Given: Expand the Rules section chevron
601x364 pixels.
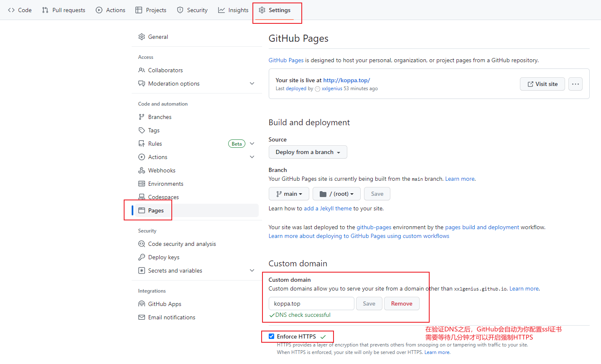Looking at the screenshot, I should [252, 144].
